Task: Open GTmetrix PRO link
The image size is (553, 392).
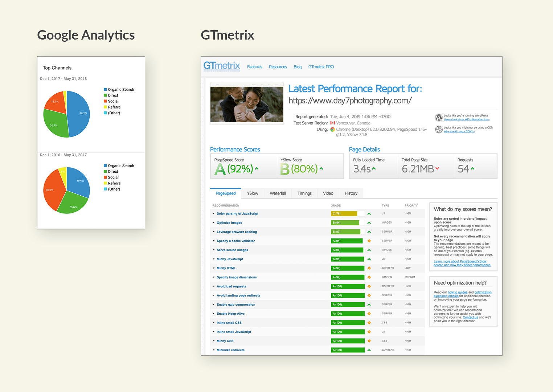Action: tap(321, 67)
